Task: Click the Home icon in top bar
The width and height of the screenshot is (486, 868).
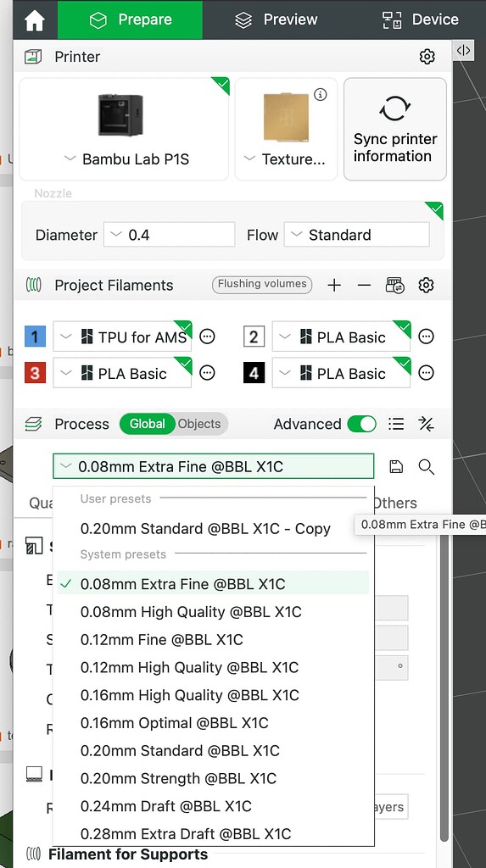Action: (35, 20)
